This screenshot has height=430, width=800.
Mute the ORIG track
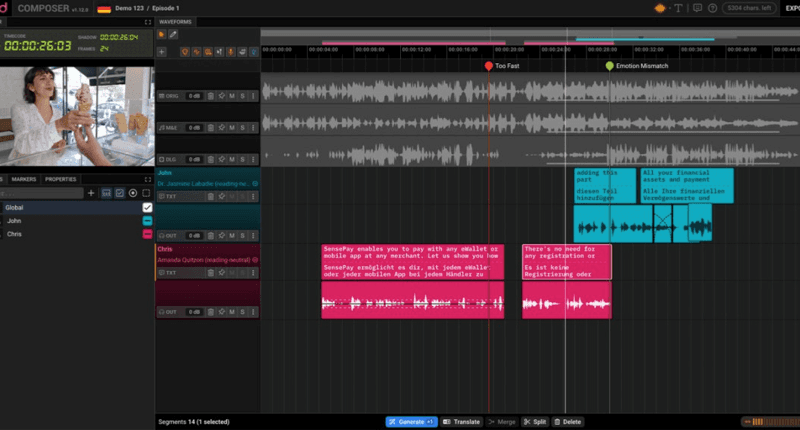click(231, 96)
